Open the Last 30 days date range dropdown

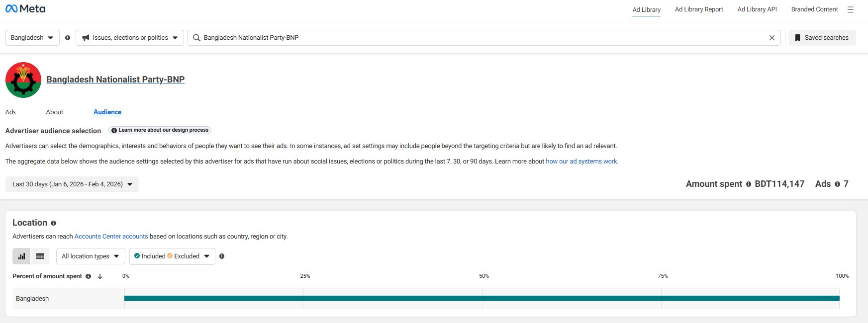pyautogui.click(x=72, y=184)
